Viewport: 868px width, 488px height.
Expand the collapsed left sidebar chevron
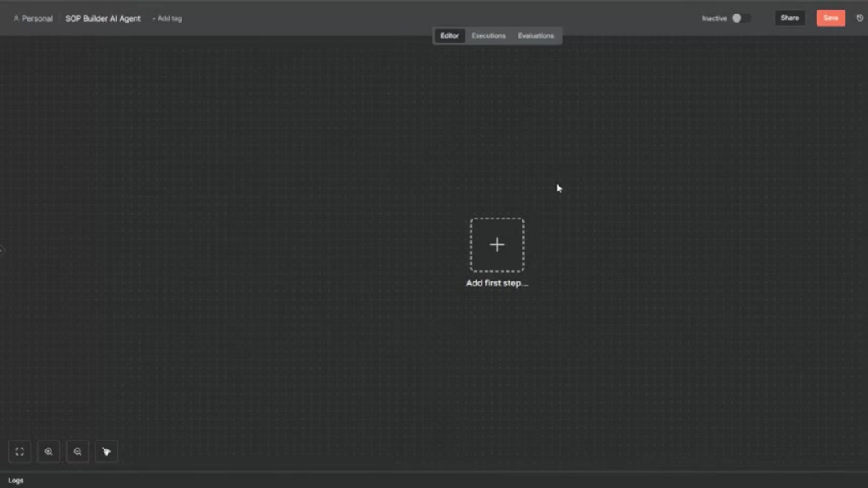click(2, 250)
